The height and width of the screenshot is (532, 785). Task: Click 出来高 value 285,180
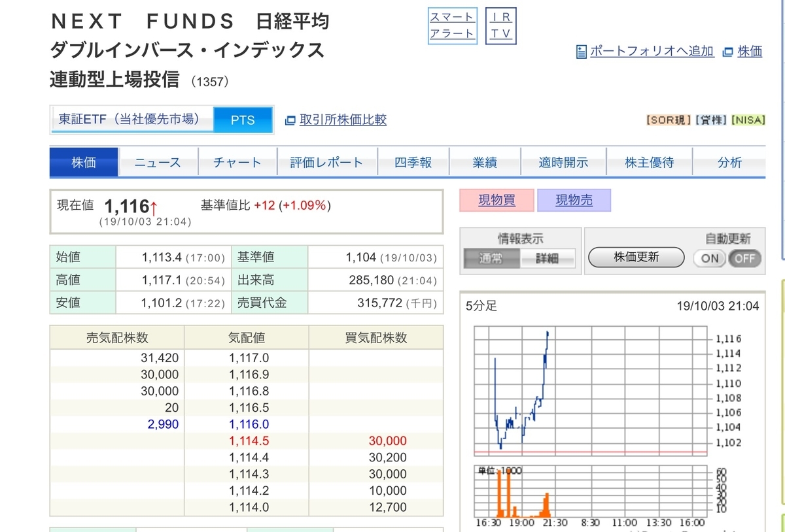[372, 280]
